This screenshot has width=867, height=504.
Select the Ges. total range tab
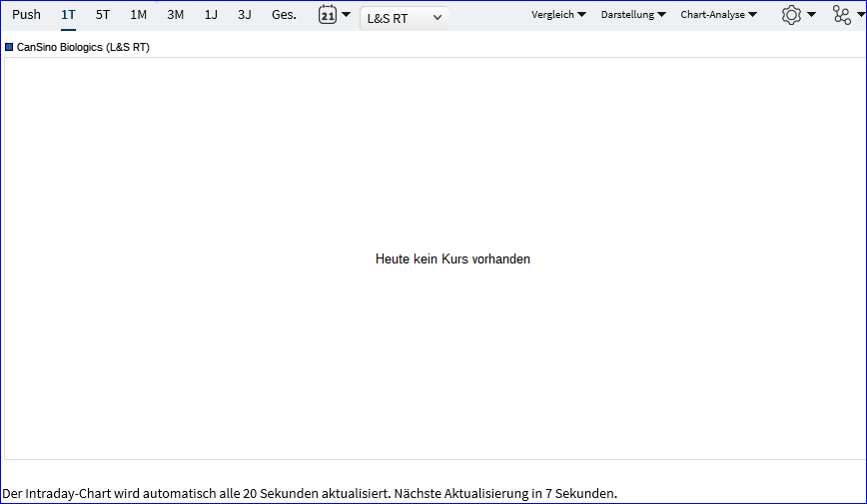(284, 15)
